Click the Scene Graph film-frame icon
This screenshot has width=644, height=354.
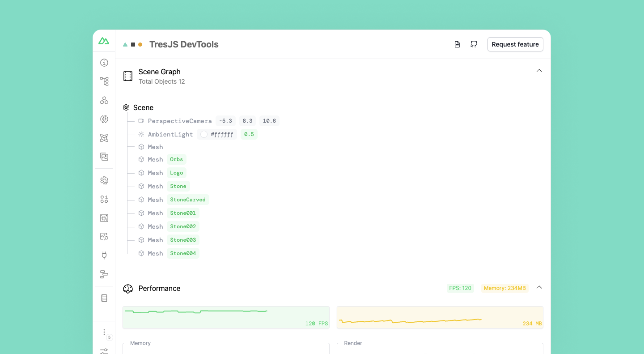pos(128,76)
